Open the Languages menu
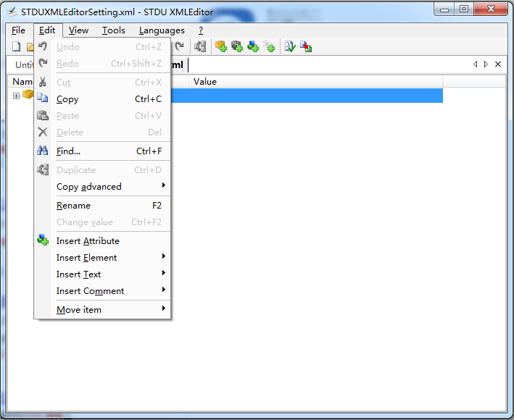Viewport: 514px width, 420px height. point(162,30)
